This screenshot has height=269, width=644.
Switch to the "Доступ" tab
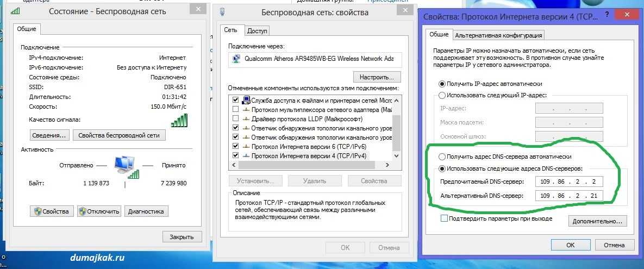[257, 31]
